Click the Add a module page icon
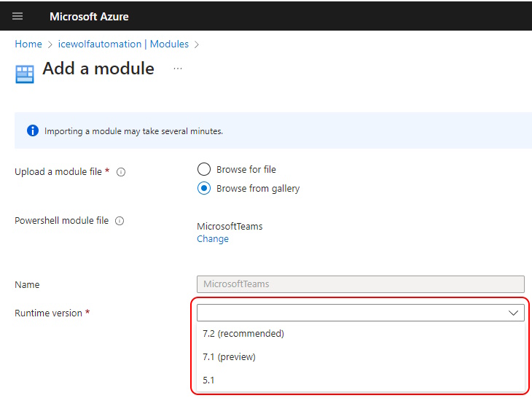The image size is (532, 406). coord(25,74)
